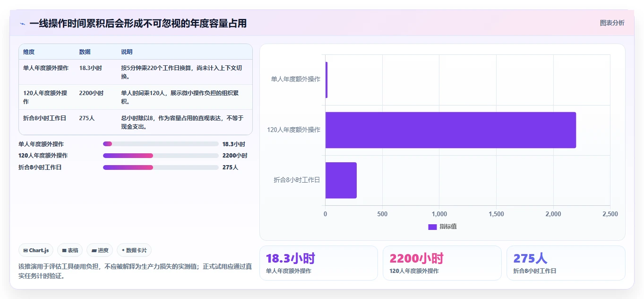644x299 pixels.
Task: Click the 折合8小时工作日 chart axis label
Action: pyautogui.click(x=297, y=180)
